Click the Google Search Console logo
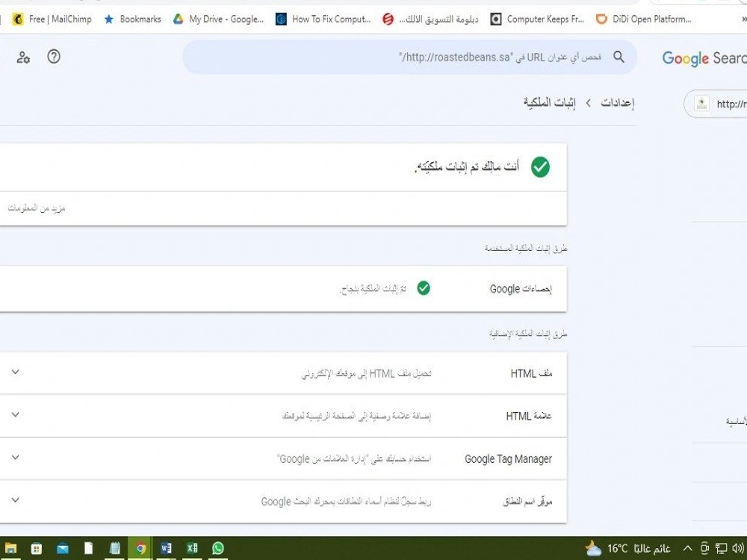 coord(704,57)
